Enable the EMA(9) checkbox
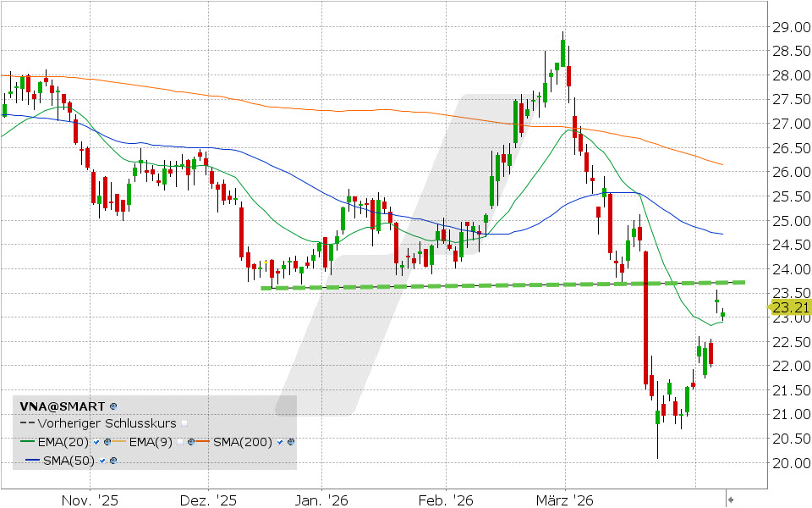This screenshot has width=812, height=508. [x=181, y=442]
